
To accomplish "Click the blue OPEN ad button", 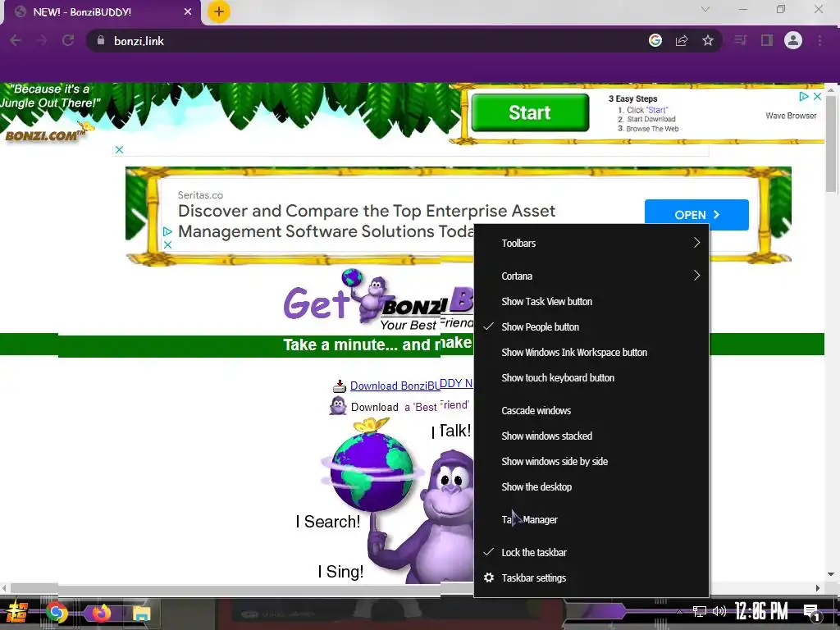I will click(696, 215).
